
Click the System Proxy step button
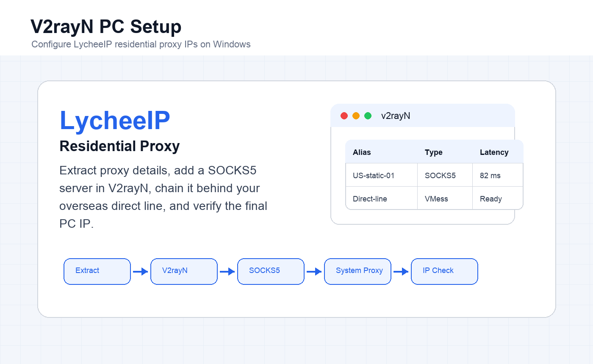(357, 271)
